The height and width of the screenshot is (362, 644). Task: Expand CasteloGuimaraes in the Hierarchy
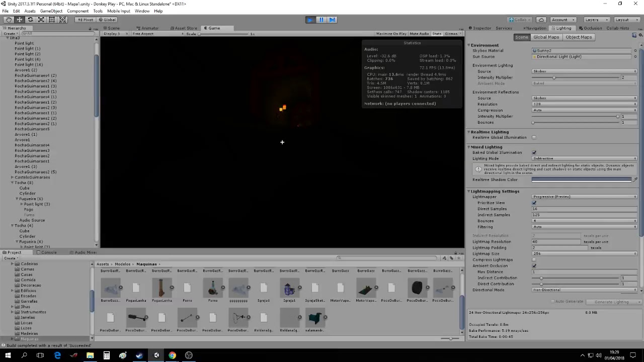coord(12,177)
